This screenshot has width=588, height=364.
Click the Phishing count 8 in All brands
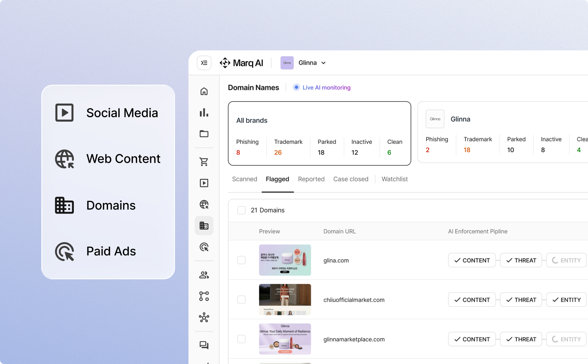(238, 153)
